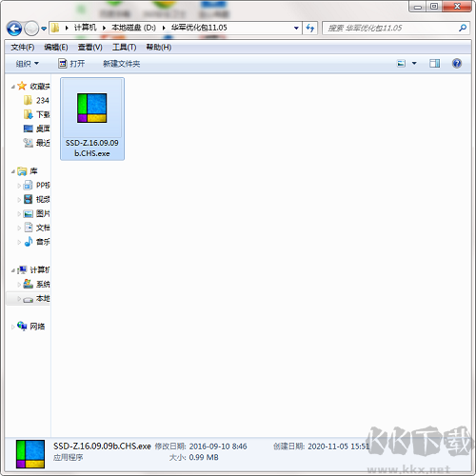Open the 组织 dropdown in toolbar
Screen dimensions: 476x476
pyautogui.click(x=28, y=64)
